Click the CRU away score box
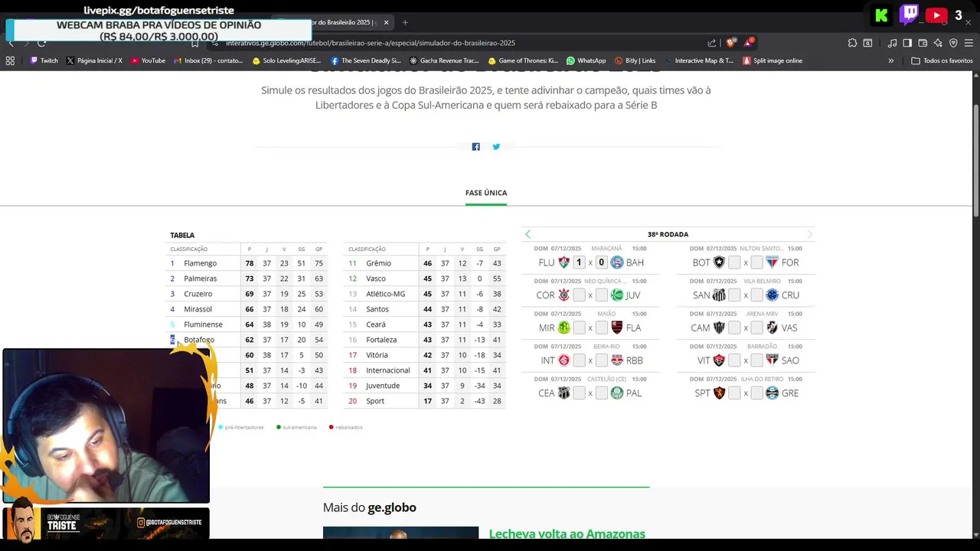Viewport: 980px width, 551px height. (756, 295)
